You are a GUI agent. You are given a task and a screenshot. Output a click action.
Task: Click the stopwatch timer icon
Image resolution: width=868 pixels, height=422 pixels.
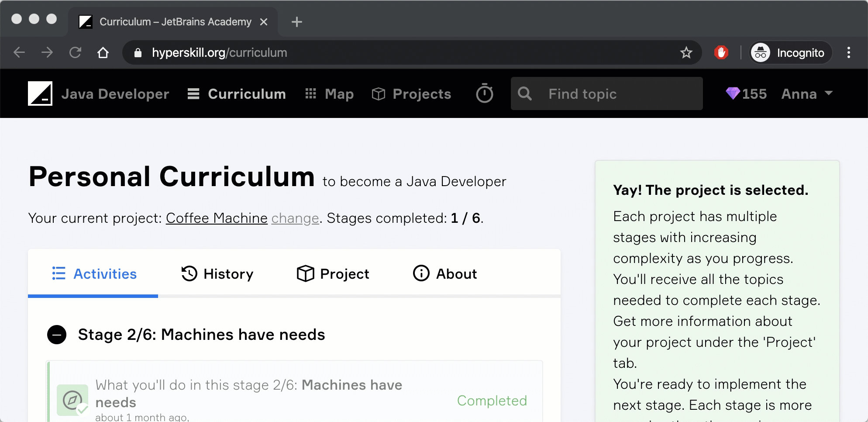coord(485,93)
